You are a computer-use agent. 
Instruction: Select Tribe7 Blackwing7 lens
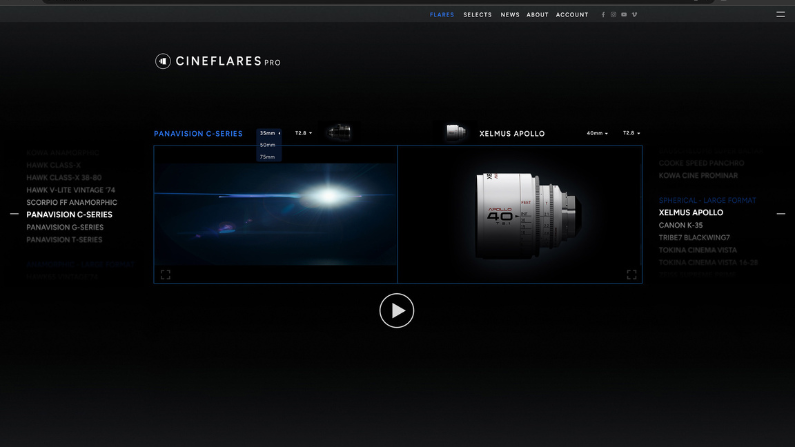pos(694,238)
